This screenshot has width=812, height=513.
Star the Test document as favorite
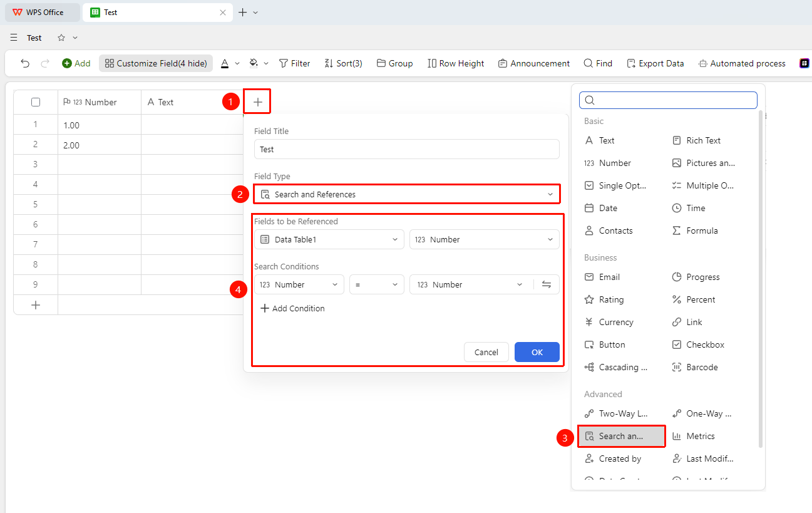point(61,38)
